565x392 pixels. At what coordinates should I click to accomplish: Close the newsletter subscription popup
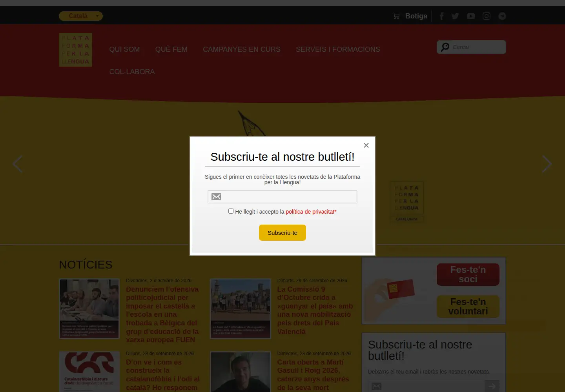366,145
